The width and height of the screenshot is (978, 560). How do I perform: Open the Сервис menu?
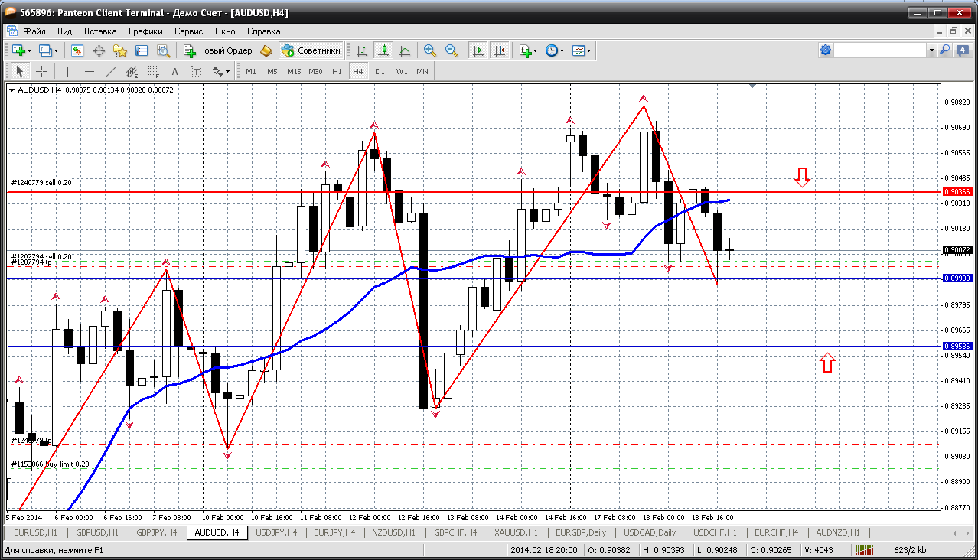[188, 31]
